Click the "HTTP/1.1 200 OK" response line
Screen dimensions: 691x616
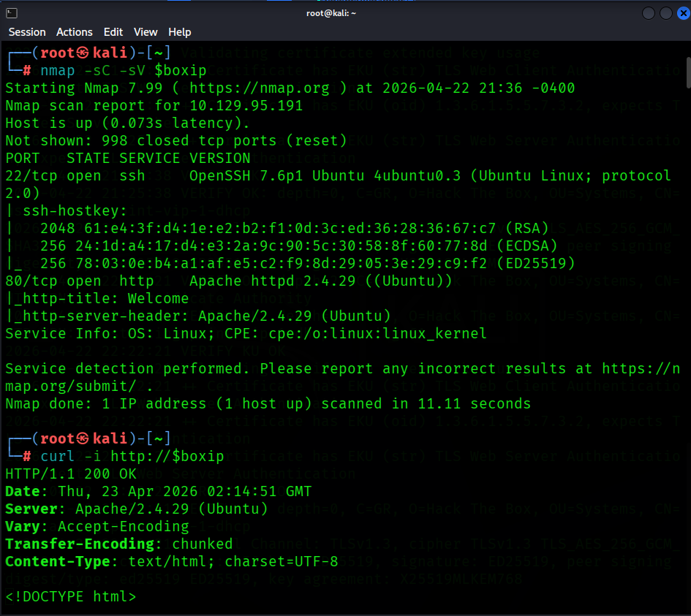pos(71,474)
